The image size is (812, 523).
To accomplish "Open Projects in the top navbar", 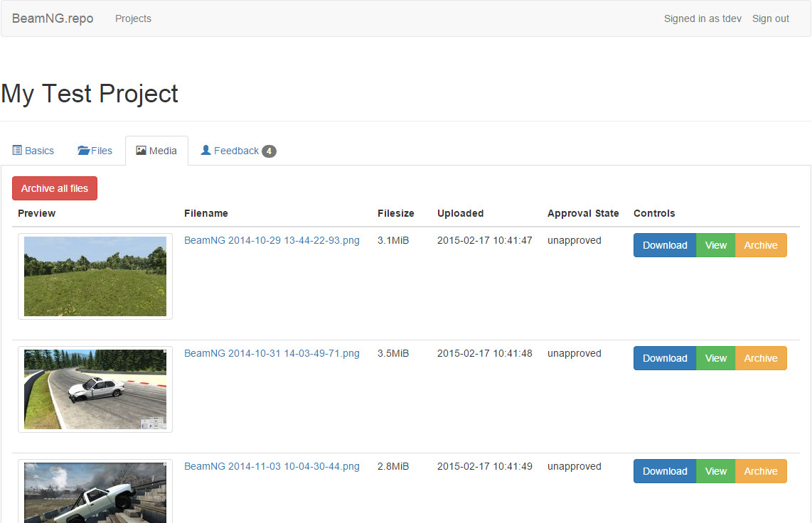I will point(133,18).
